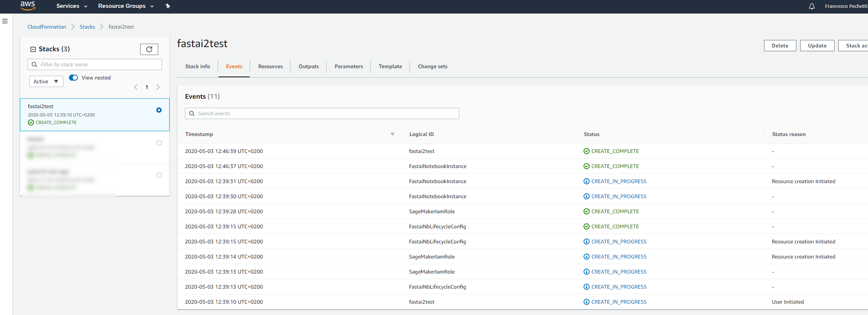Expand the Resource Groups menu
The height and width of the screenshot is (315, 868).
coord(126,6)
